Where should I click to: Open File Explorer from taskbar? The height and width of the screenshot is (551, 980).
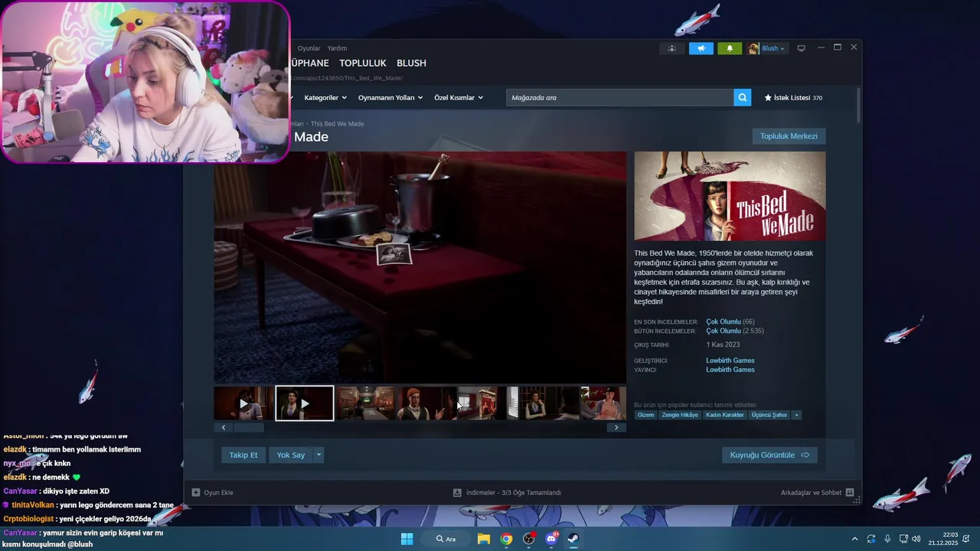pyautogui.click(x=484, y=539)
